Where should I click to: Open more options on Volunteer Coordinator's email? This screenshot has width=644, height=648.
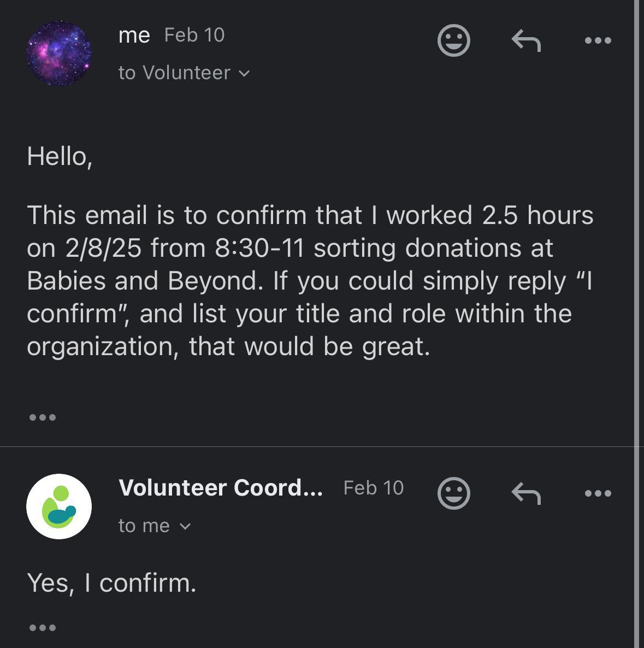coord(598,493)
